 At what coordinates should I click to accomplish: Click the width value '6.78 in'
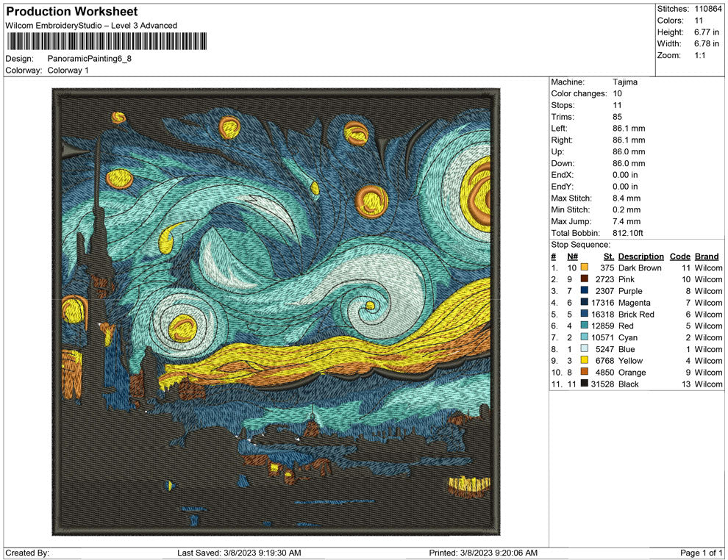pyautogui.click(x=707, y=43)
